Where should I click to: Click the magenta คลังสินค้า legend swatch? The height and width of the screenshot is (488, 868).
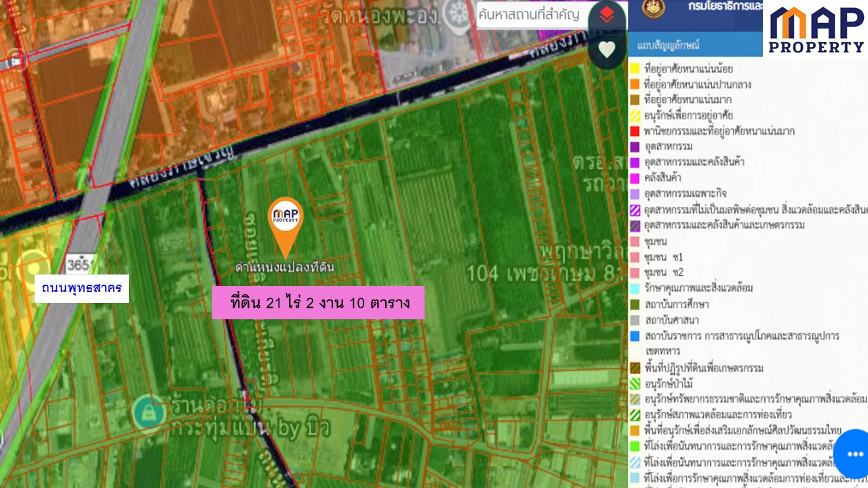click(635, 178)
